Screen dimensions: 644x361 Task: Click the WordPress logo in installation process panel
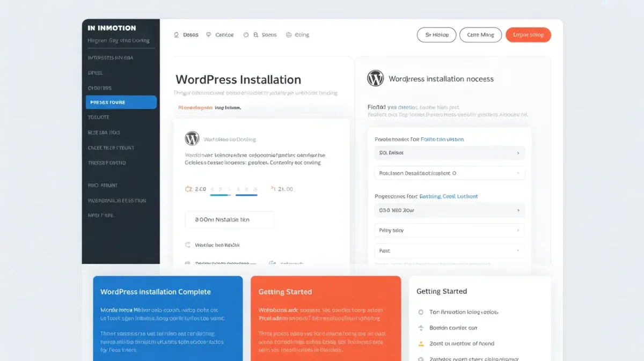[x=375, y=78]
